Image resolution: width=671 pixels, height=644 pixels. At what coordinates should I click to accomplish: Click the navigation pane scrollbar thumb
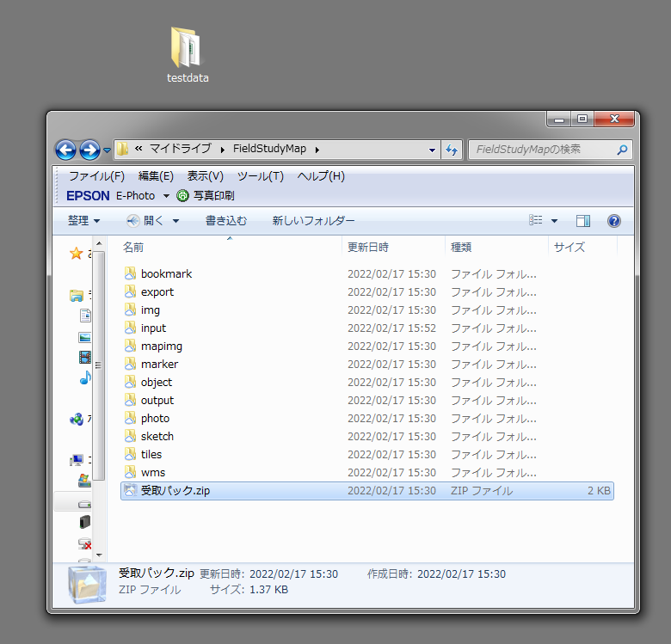99,365
